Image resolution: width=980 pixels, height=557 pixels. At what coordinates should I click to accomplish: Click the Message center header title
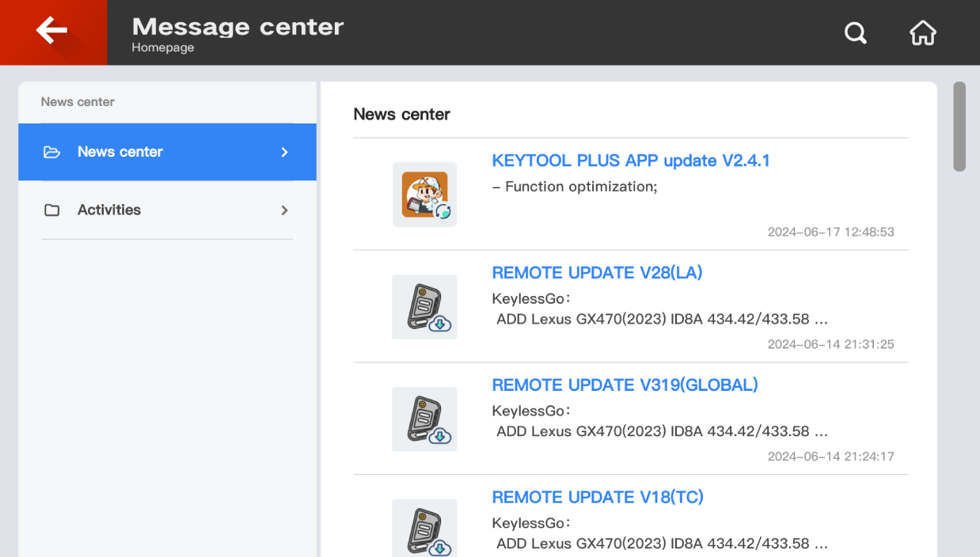click(237, 27)
